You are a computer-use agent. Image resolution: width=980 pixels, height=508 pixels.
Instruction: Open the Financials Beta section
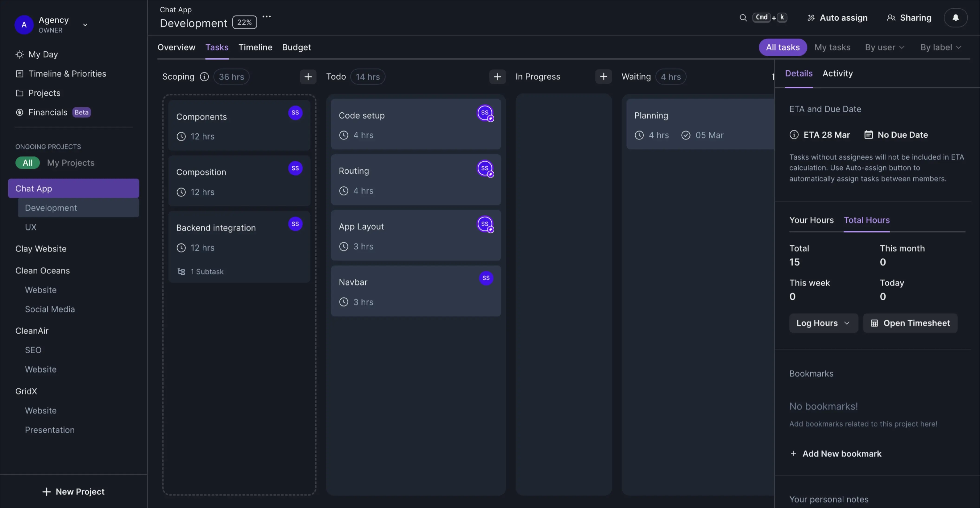(48, 112)
